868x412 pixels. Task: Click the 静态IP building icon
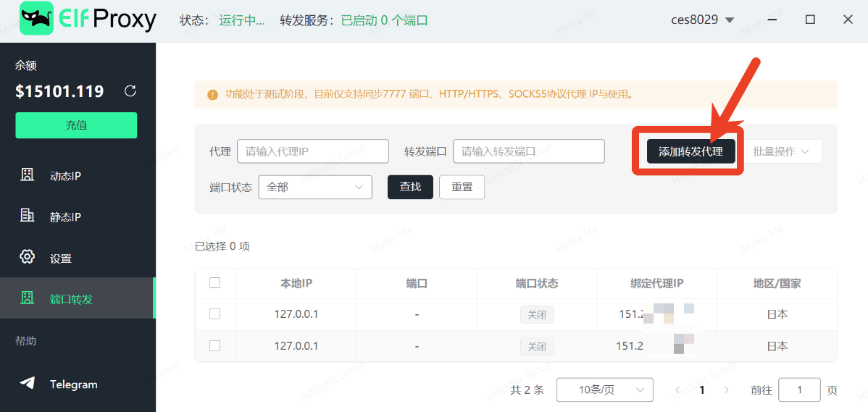pyautogui.click(x=28, y=216)
